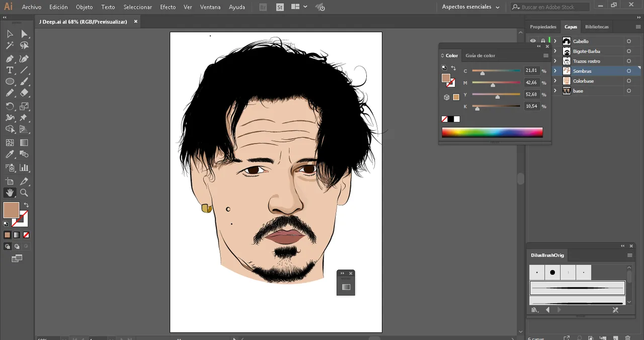Expand the Bigote-Barba layer
This screenshot has width=644, height=340.
click(555, 51)
